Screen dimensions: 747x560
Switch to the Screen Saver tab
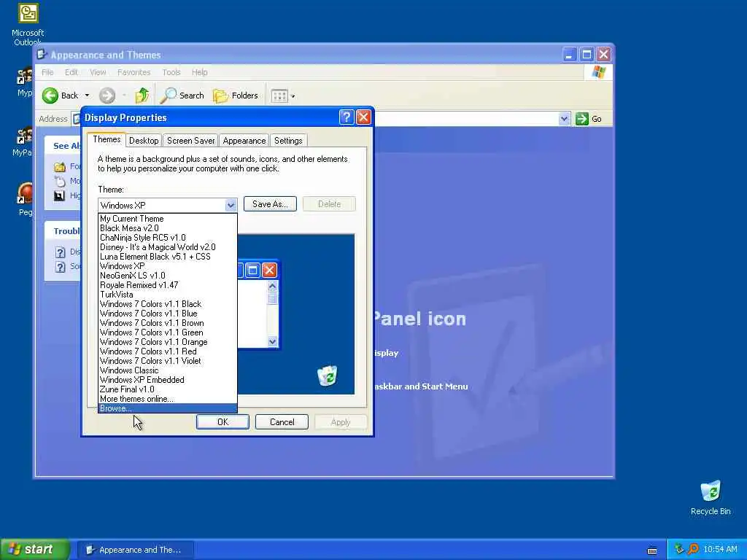tap(190, 141)
